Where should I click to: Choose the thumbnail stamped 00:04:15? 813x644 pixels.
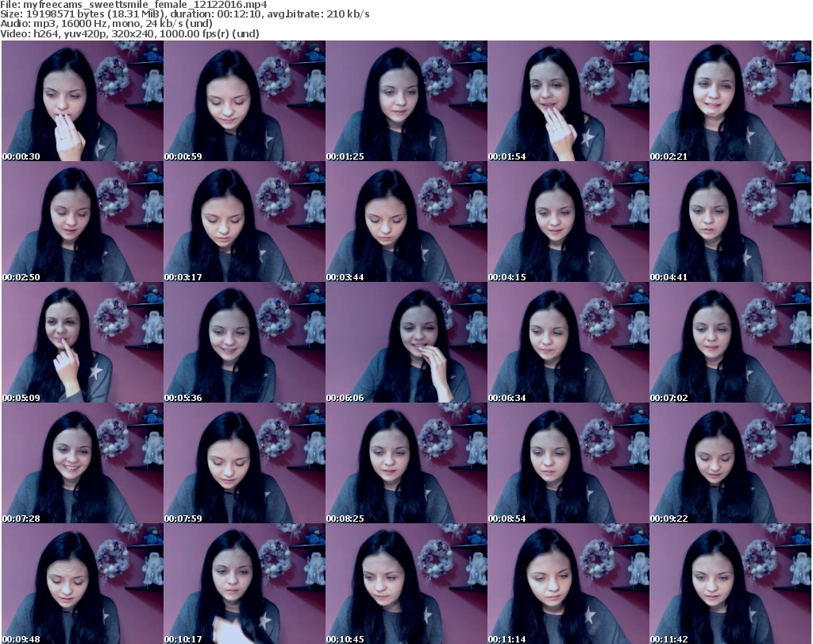point(568,222)
